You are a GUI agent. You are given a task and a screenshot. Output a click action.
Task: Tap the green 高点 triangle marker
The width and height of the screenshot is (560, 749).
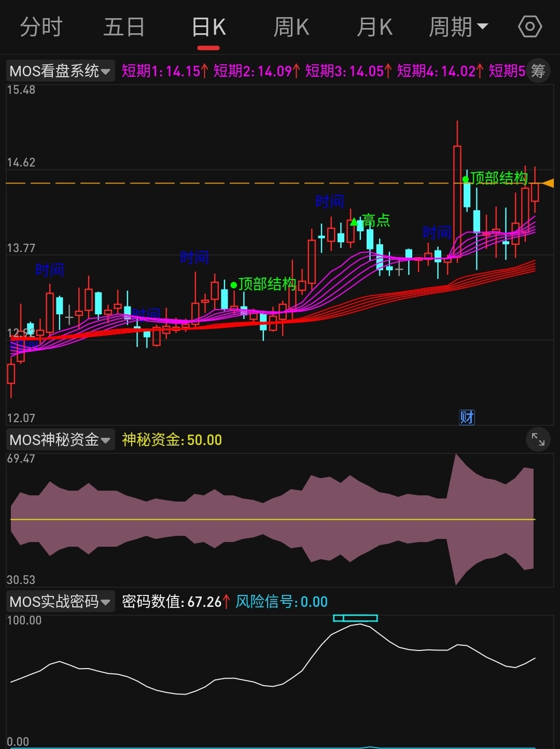[x=354, y=222]
